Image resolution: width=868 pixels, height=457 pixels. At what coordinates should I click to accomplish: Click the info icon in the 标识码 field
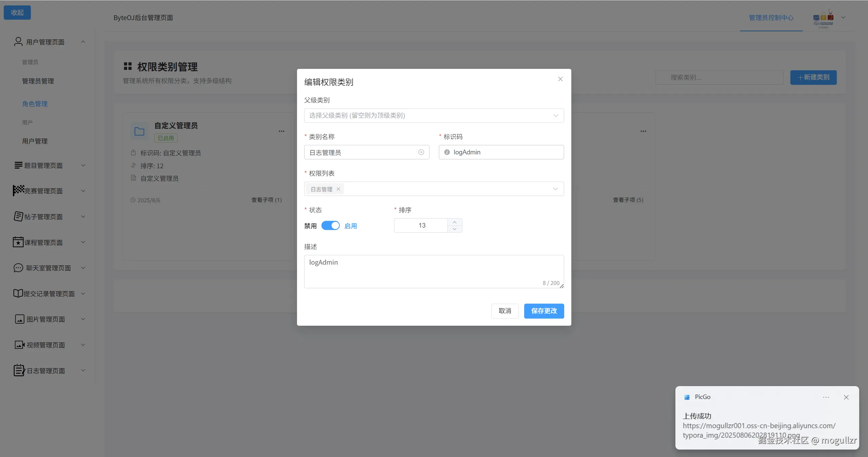[x=447, y=152]
